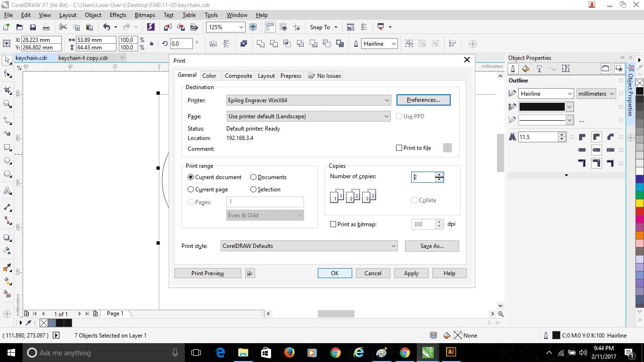The width and height of the screenshot is (644, 362).
Task: Click the Number of copies field
Action: 423,177
